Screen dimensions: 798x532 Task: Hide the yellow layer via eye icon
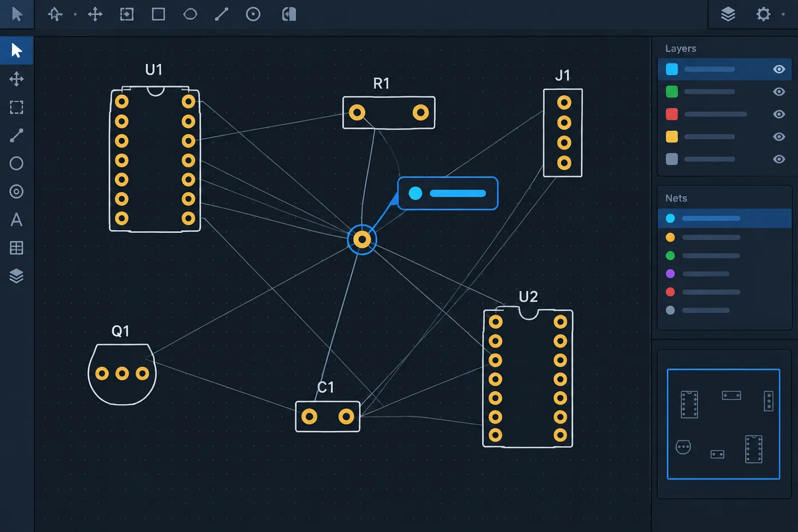pos(779,137)
